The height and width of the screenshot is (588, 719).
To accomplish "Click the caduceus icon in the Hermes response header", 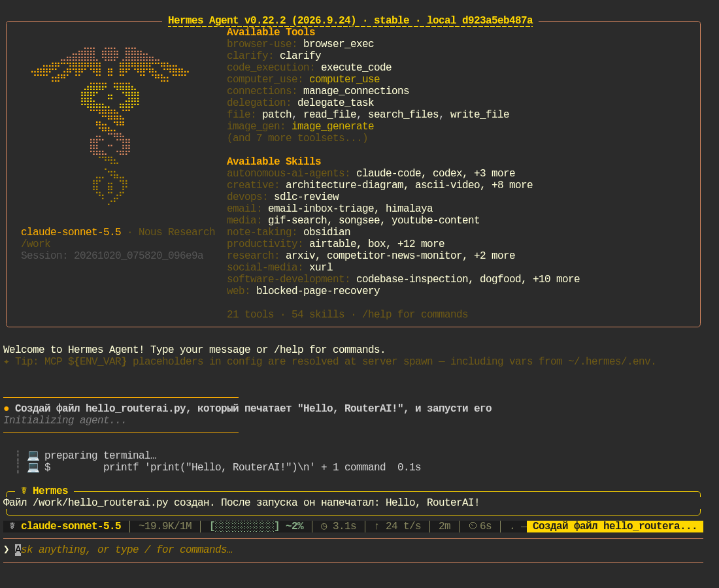I will pos(24,491).
